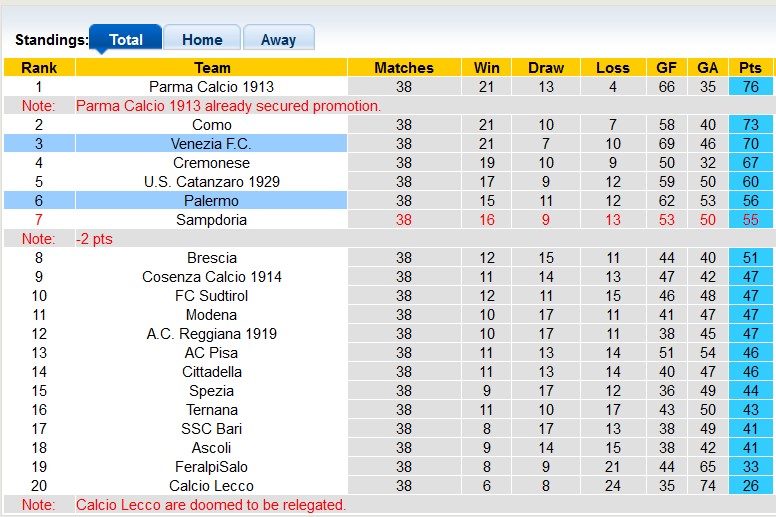Viewport: 776px width, 517px height.
Task: Click Parma's 76 points cell
Action: pyautogui.click(x=750, y=87)
